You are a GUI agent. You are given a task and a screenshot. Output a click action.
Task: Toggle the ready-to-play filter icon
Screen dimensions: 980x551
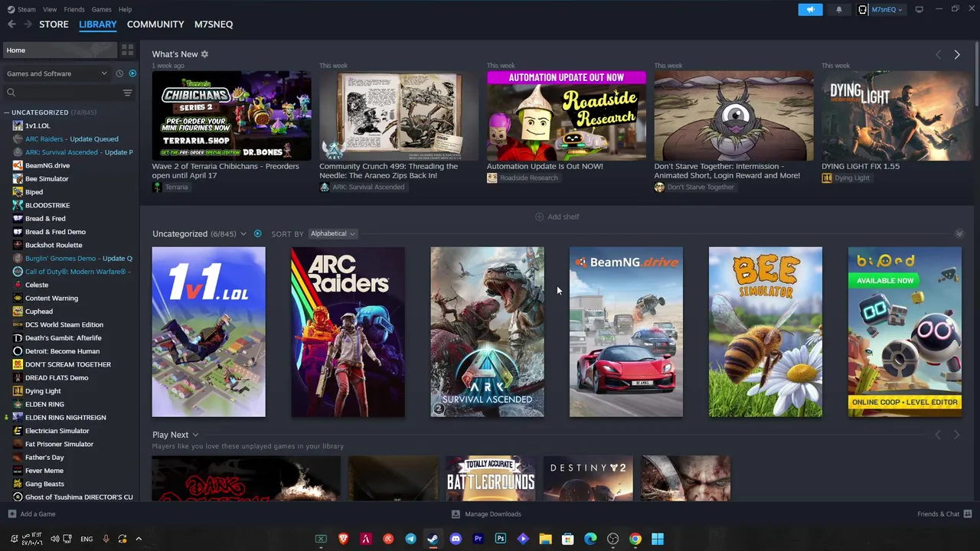point(132,73)
